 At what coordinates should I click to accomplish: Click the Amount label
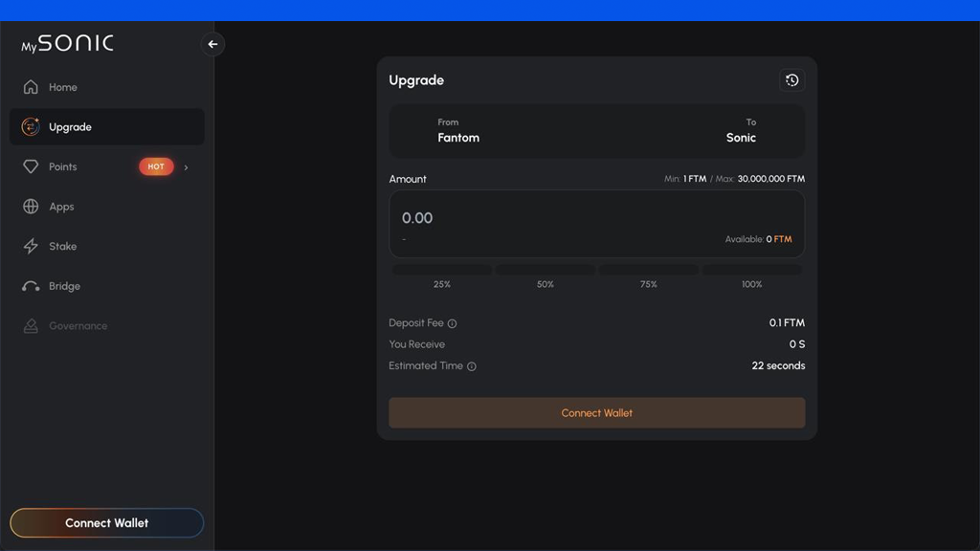coord(408,179)
